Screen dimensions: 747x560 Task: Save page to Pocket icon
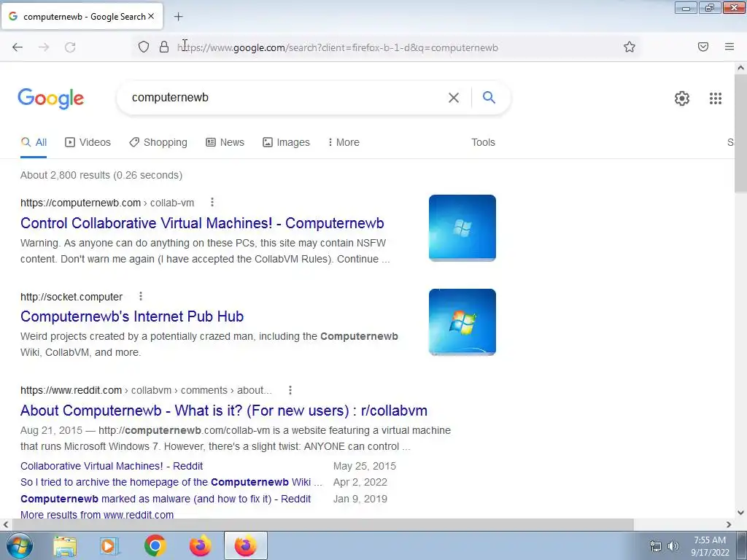pos(703,47)
